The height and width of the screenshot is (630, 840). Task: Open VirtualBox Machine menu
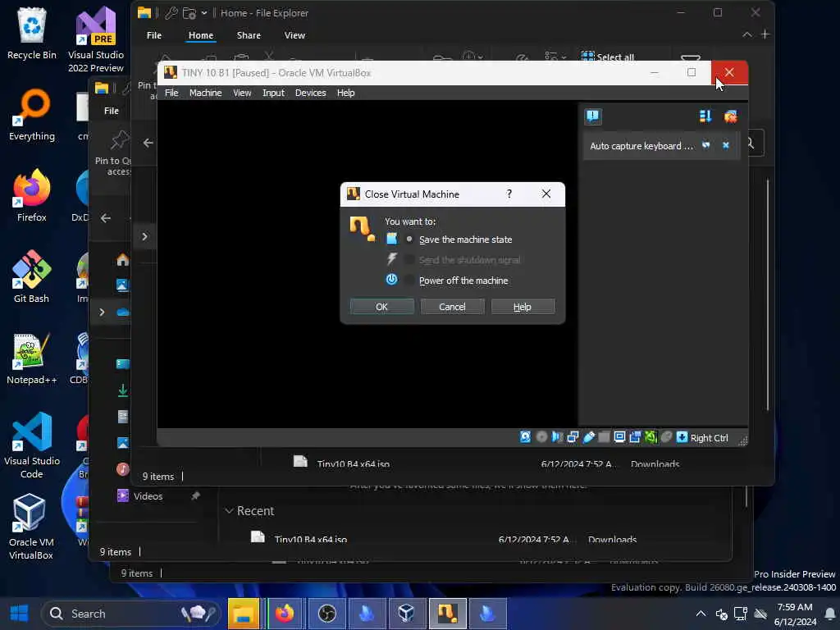205,93
